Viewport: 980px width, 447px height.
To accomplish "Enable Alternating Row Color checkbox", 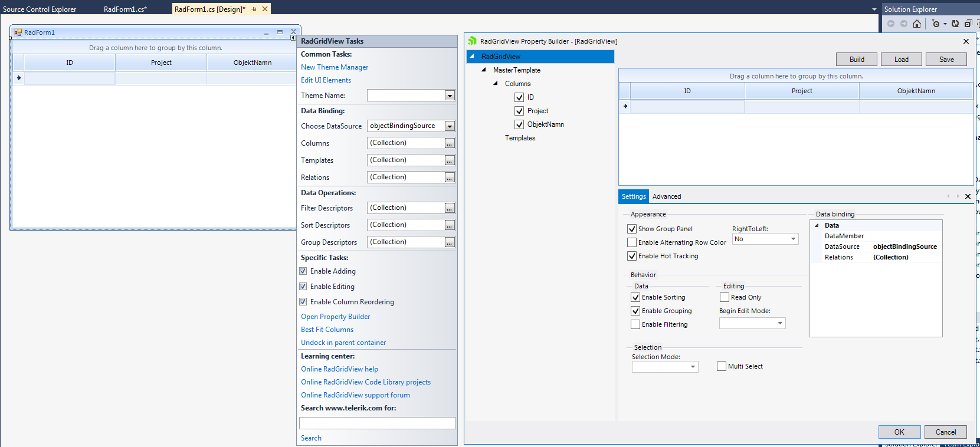I will pos(632,242).
